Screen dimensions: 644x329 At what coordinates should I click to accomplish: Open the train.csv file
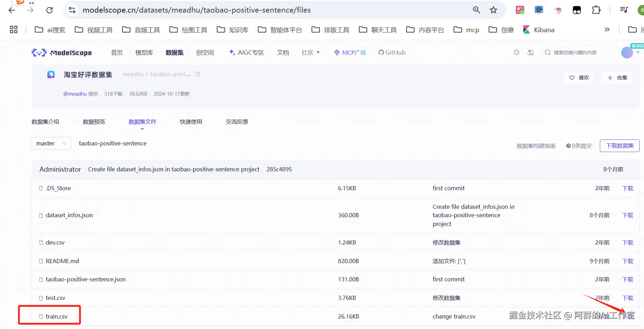point(56,316)
